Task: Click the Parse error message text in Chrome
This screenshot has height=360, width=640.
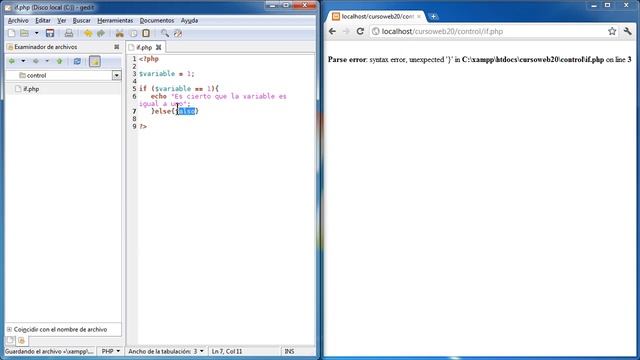Action: (480, 60)
